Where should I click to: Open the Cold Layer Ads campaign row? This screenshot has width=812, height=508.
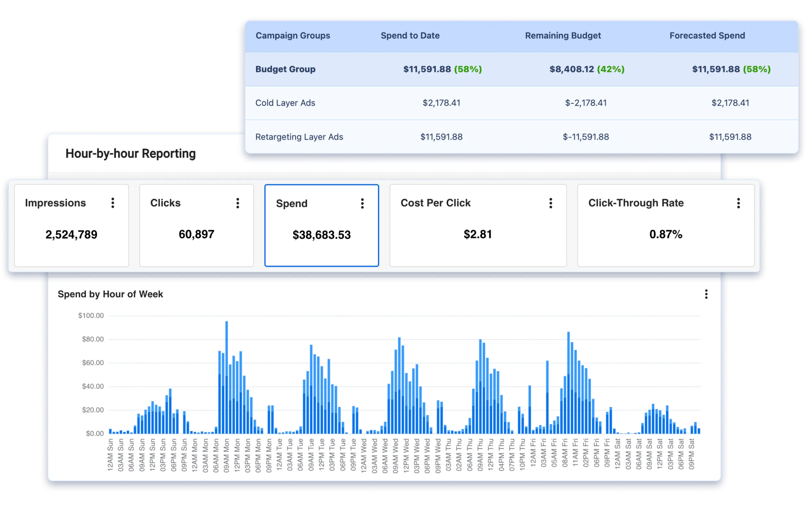pos(522,103)
